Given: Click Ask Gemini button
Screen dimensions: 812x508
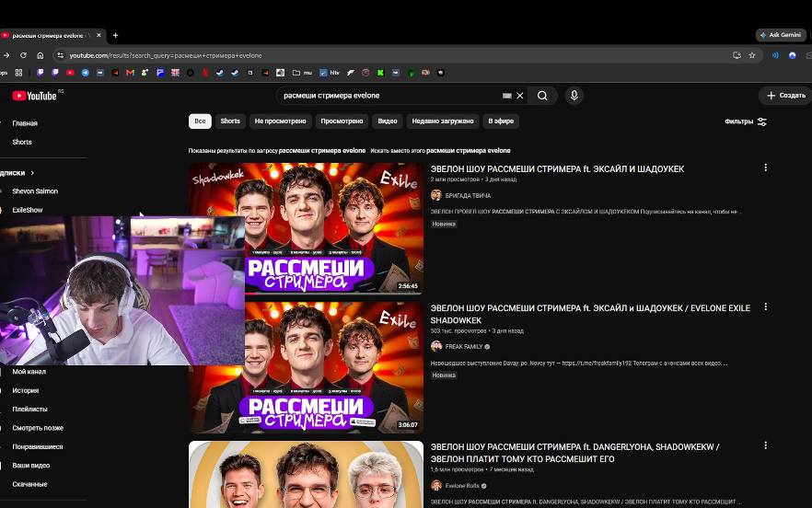Looking at the screenshot, I should pyautogui.click(x=781, y=35).
